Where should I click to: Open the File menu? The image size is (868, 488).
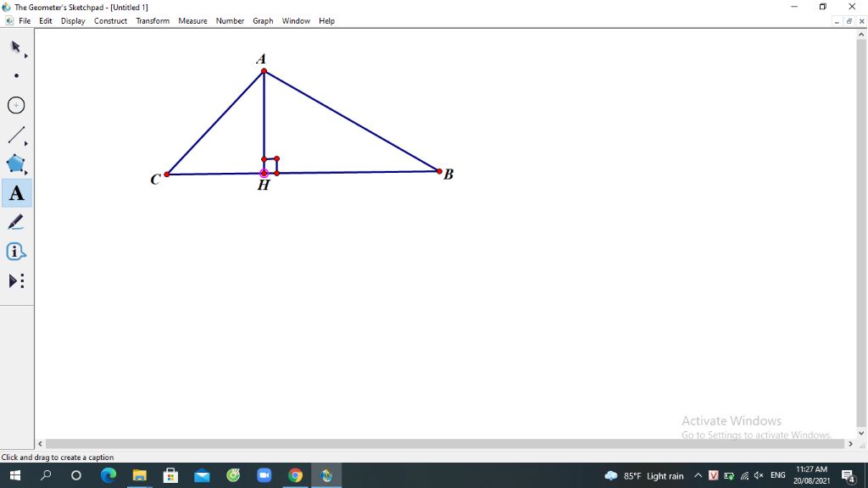coord(25,21)
